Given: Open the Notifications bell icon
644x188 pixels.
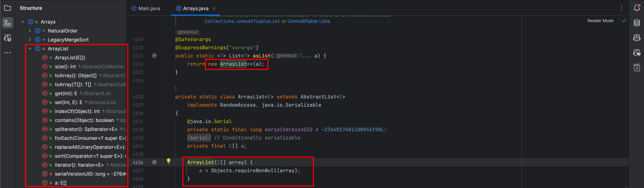Looking at the screenshot, I should [637, 8].
